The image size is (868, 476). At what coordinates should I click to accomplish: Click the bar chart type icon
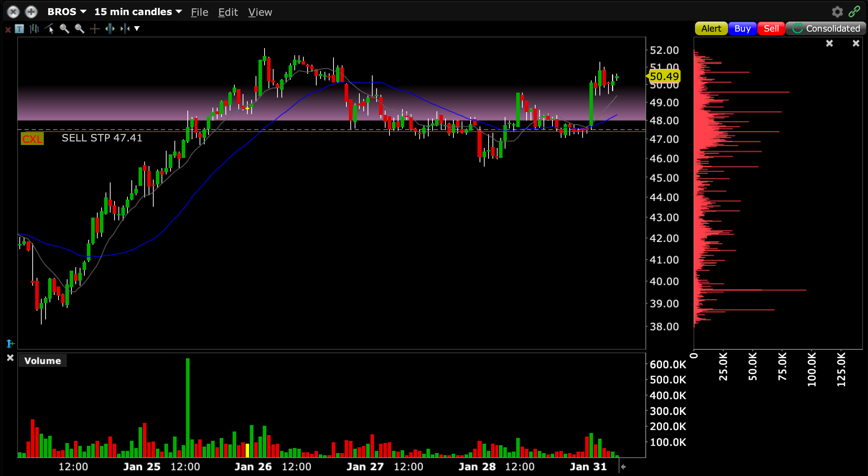click(34, 29)
